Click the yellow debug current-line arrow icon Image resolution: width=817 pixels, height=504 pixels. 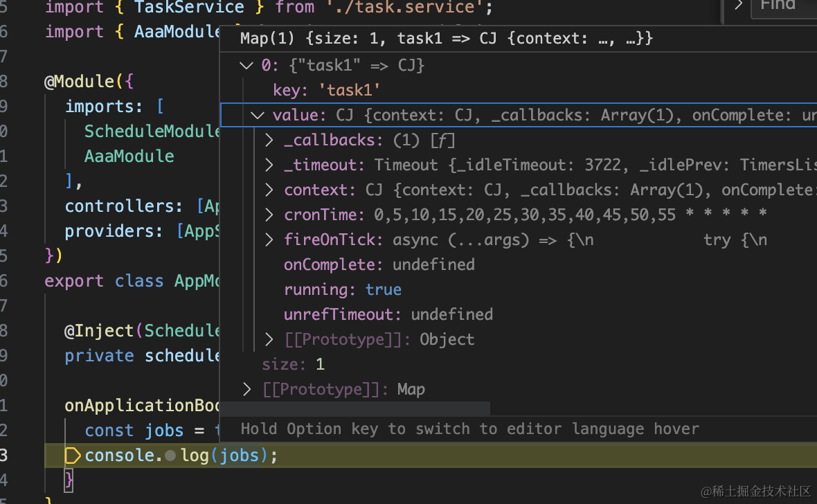pyautogui.click(x=72, y=456)
